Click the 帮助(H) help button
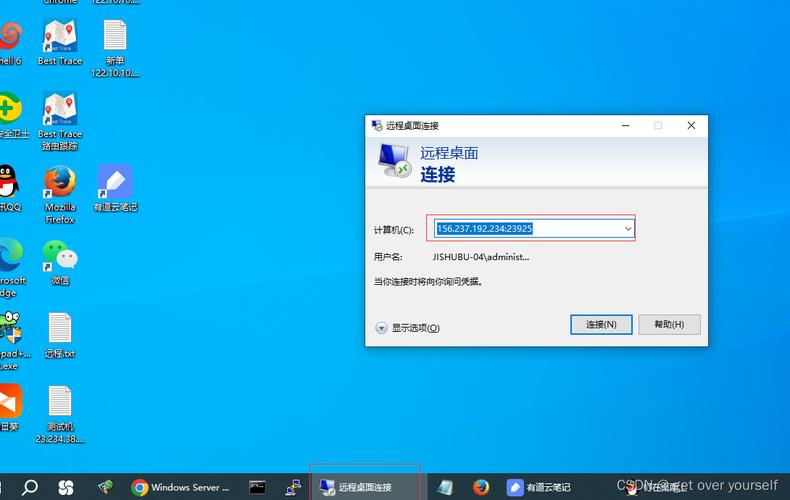 669,325
